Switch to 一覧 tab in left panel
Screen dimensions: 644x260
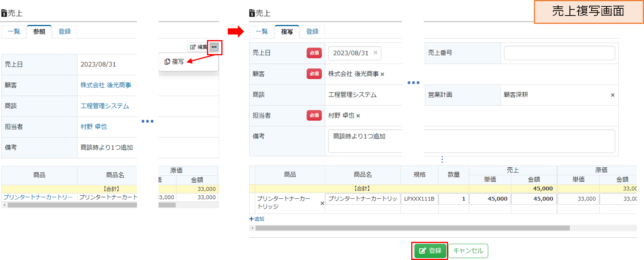(14, 31)
